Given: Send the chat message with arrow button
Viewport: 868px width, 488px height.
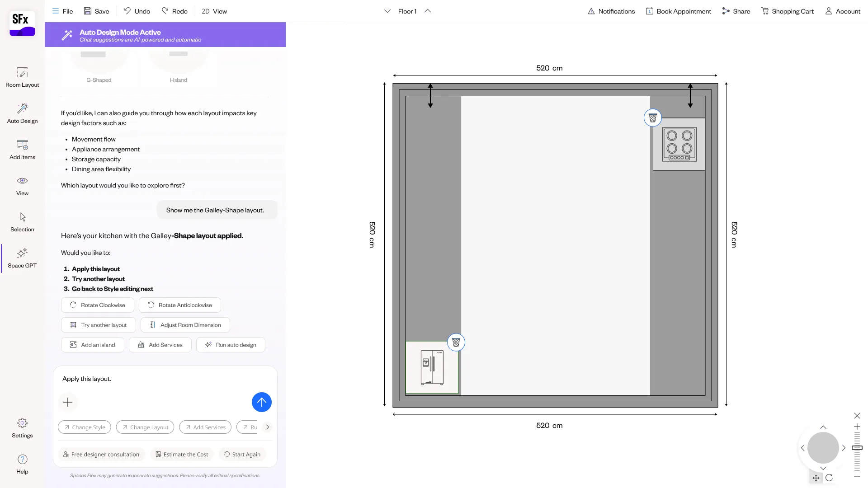Looking at the screenshot, I should click(262, 402).
